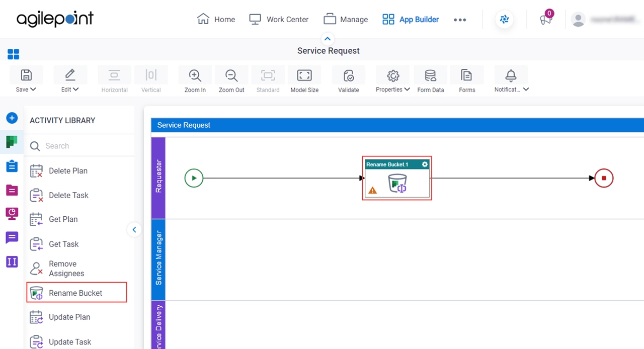Click the ACTIVITY LIBRARY heading

point(62,121)
